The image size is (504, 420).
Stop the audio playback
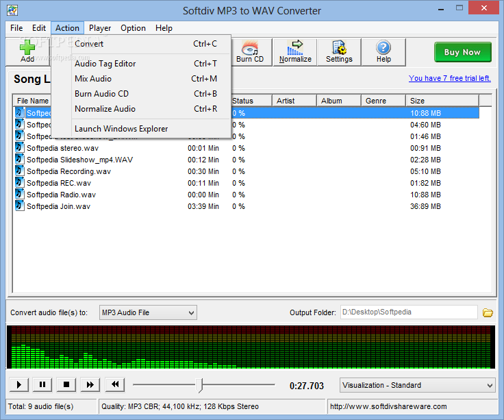66,384
